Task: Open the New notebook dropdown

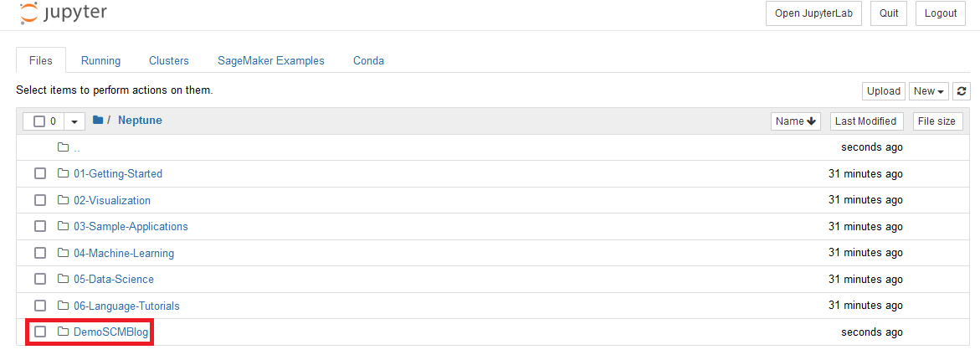Action: tap(929, 91)
